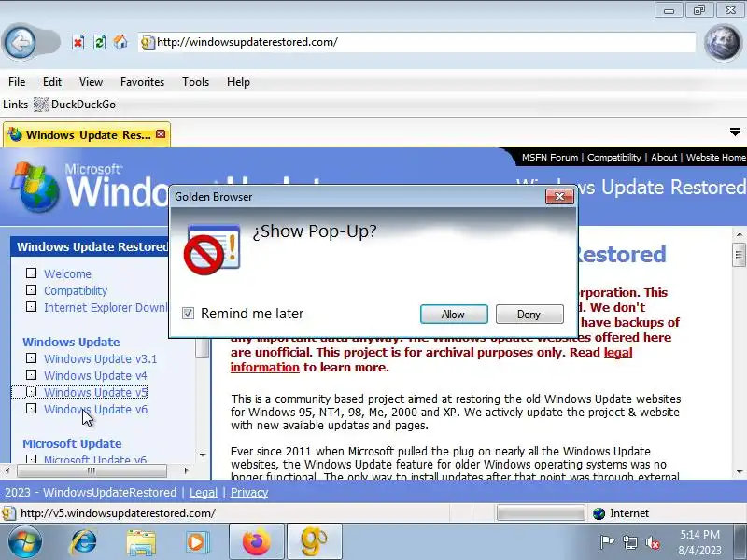Screen dimensions: 747x560
Task: Click the DuckDuckGo favicon in Links bar
Action: (40, 105)
